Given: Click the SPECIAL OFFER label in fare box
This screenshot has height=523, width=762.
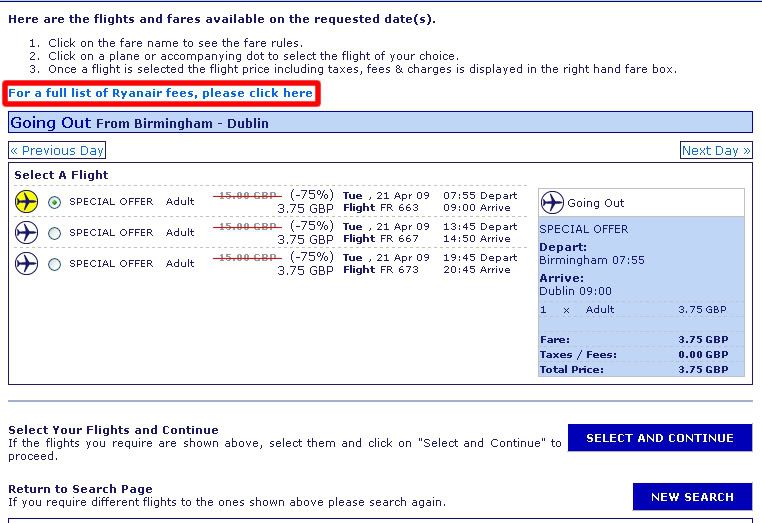Looking at the screenshot, I should tap(584, 229).
